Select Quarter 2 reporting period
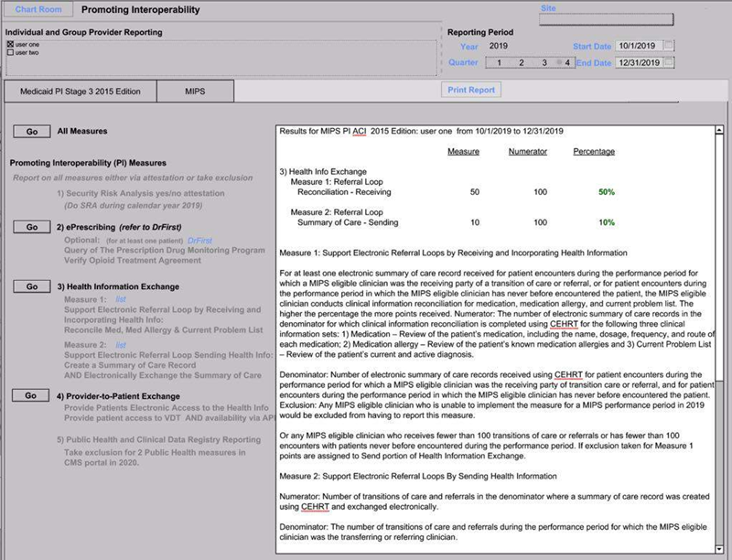This screenshot has height=560, width=732. click(522, 62)
